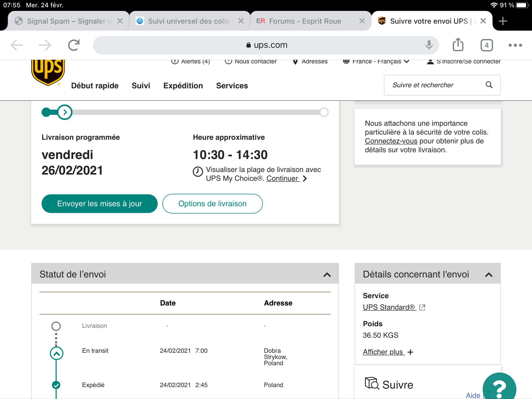Click the Suivre package search icon
The image size is (532, 399).
[x=372, y=383]
